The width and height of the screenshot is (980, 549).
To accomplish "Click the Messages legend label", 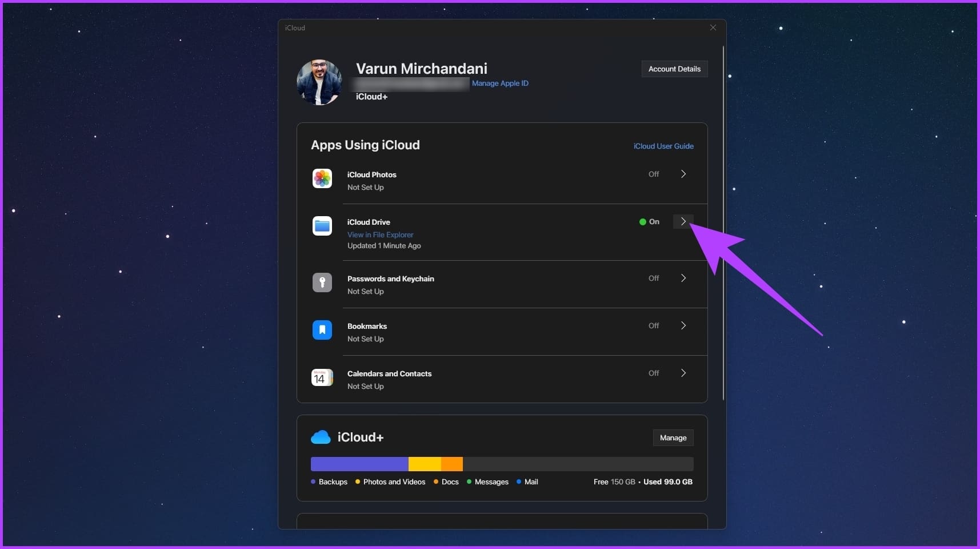I will click(491, 482).
